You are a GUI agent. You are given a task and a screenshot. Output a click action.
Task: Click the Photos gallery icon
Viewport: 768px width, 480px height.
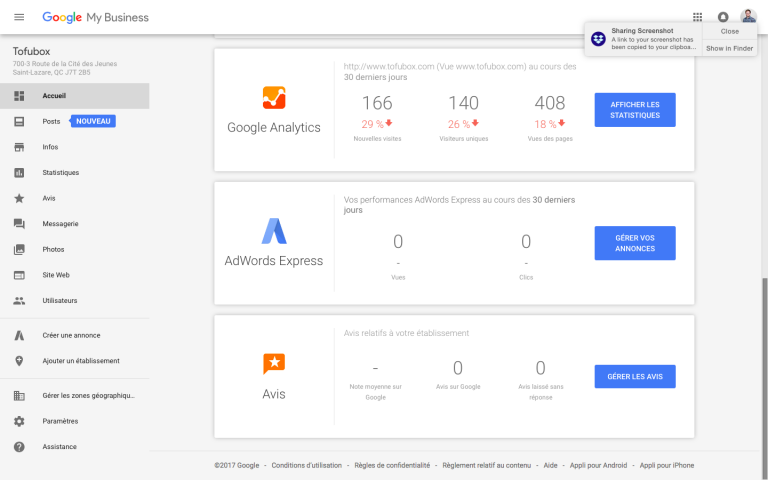tap(19, 249)
